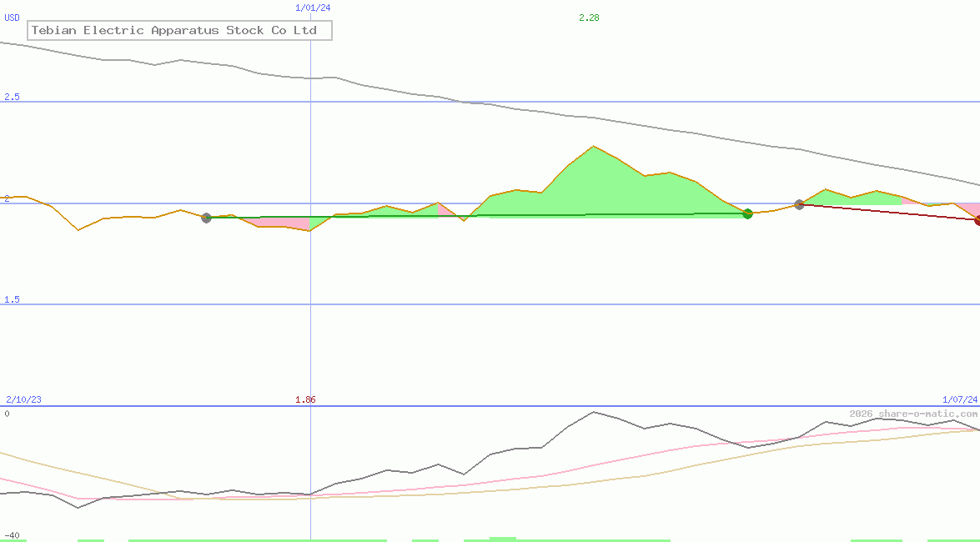This screenshot has height=542, width=980.
Task: Select the green trade end marker
Action: coord(747,213)
